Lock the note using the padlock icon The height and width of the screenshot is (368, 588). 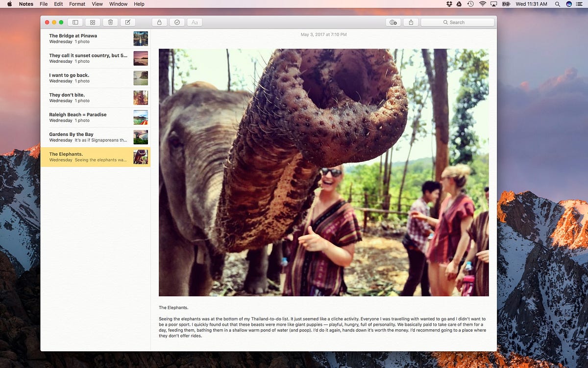click(159, 22)
